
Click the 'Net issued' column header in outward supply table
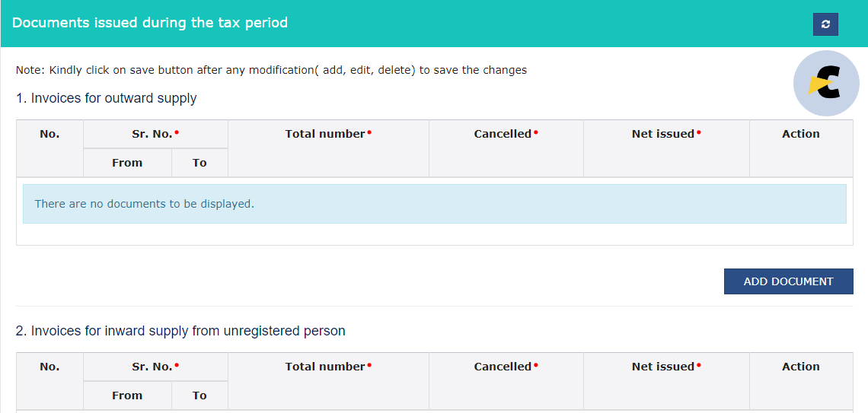pyautogui.click(x=666, y=134)
